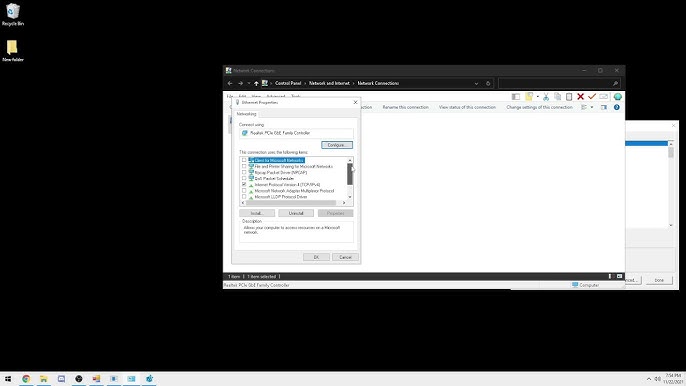Click items list scroll-down arrow

350,197
